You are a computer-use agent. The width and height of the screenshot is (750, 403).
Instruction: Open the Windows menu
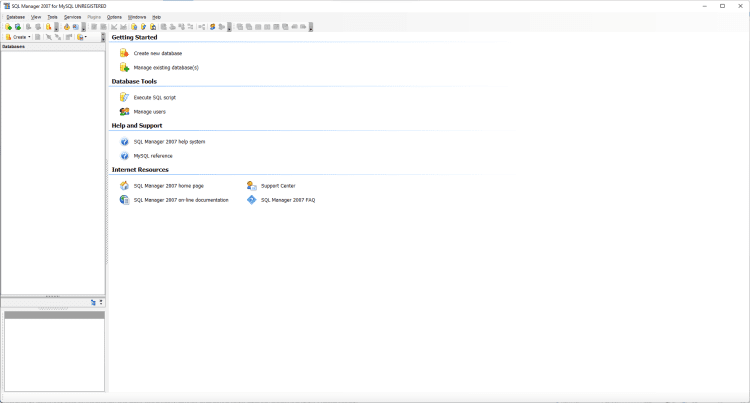(137, 17)
